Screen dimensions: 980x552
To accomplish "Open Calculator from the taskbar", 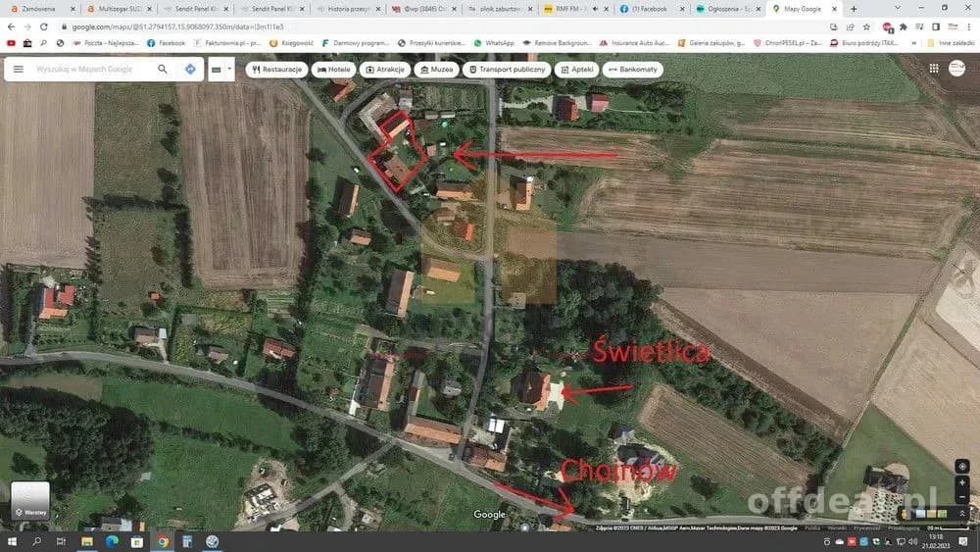I will (x=187, y=541).
